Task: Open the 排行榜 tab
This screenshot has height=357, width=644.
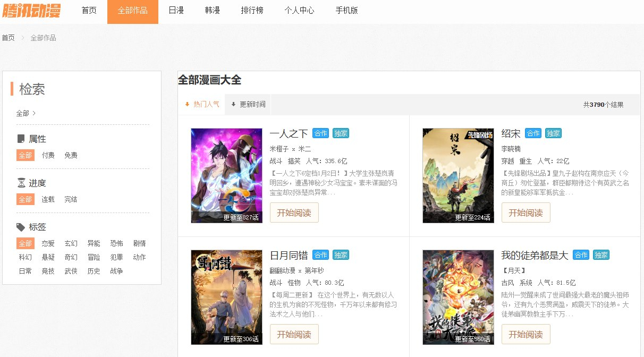Action: [x=252, y=11]
